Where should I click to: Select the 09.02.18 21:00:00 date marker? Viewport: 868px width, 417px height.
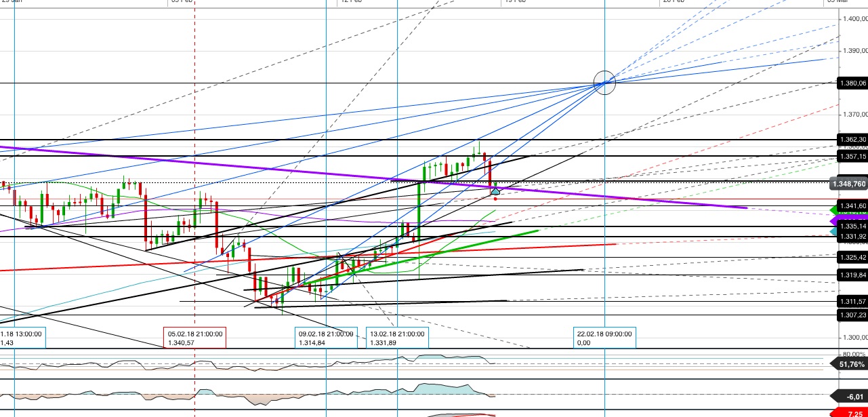pos(325,338)
